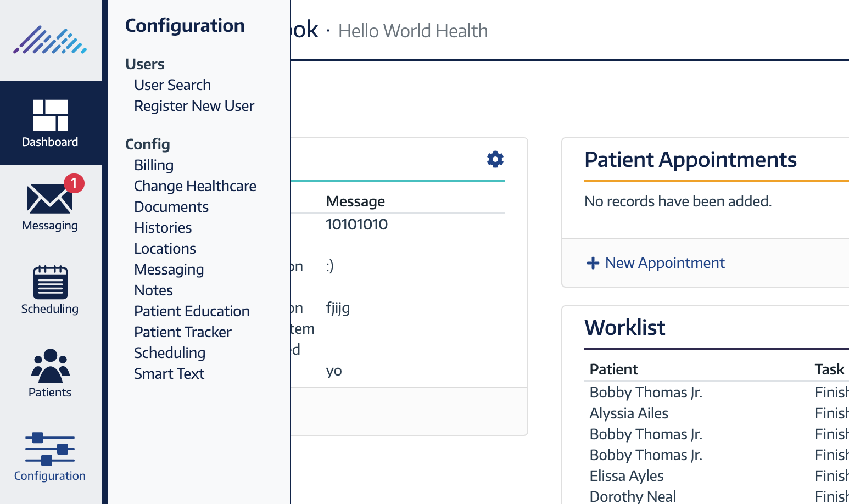This screenshot has height=504, width=849.
Task: Click the Configuration panel heading
Action: point(185,26)
